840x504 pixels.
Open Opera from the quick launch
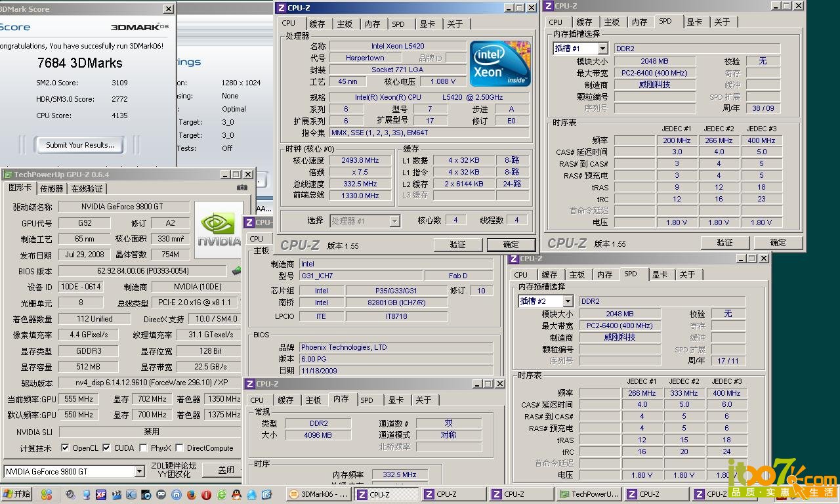click(x=206, y=494)
